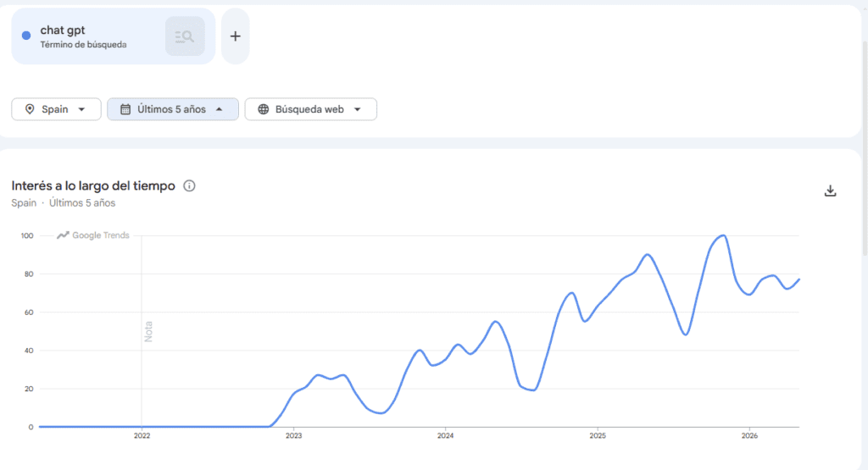Click the 40 value on the vertical axis
The image size is (868, 470).
point(29,351)
